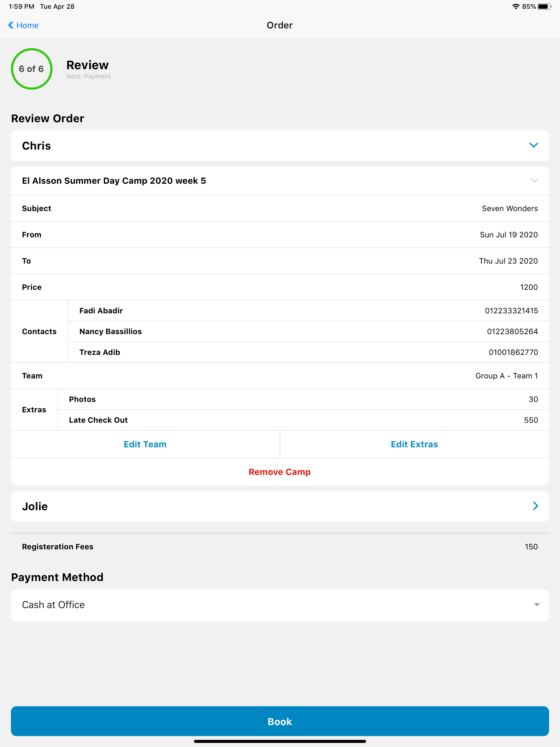
Task: Collapse El Alsson Summer Day Camp week 5
Action: [x=534, y=181]
